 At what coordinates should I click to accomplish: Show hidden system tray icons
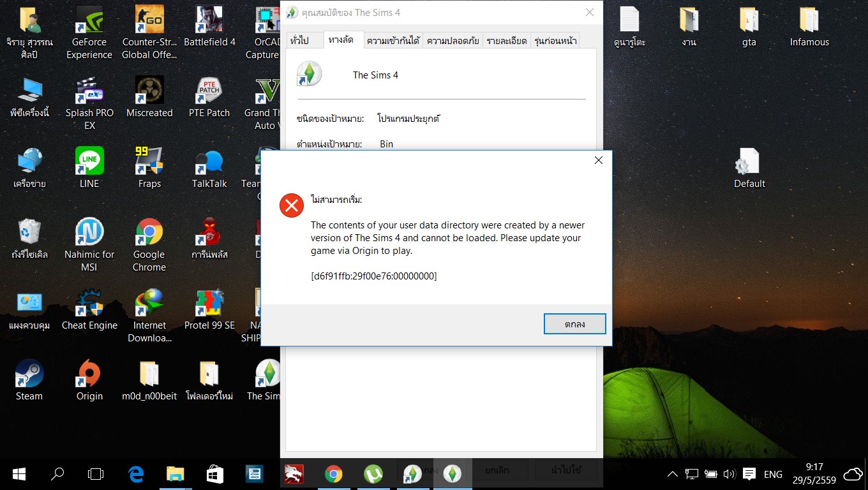click(x=673, y=474)
